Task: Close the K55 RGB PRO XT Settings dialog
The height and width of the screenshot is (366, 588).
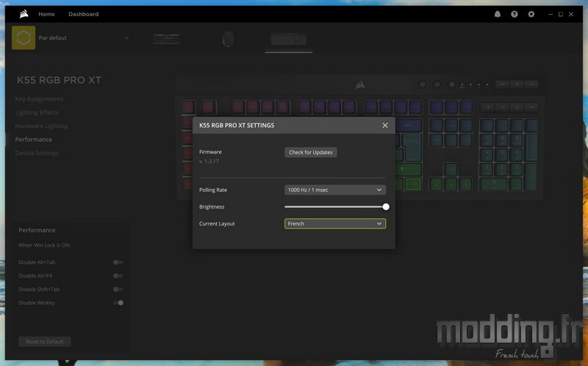Action: 385,125
